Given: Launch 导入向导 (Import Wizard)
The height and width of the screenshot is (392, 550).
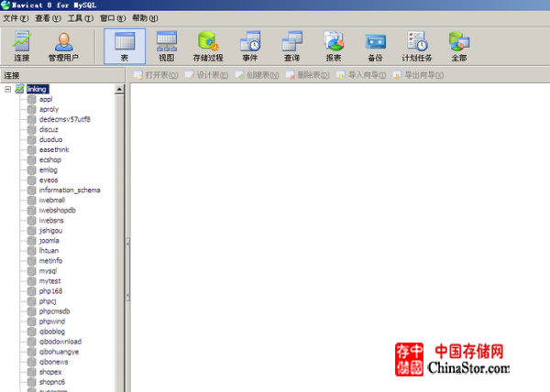Looking at the screenshot, I should tap(361, 75).
